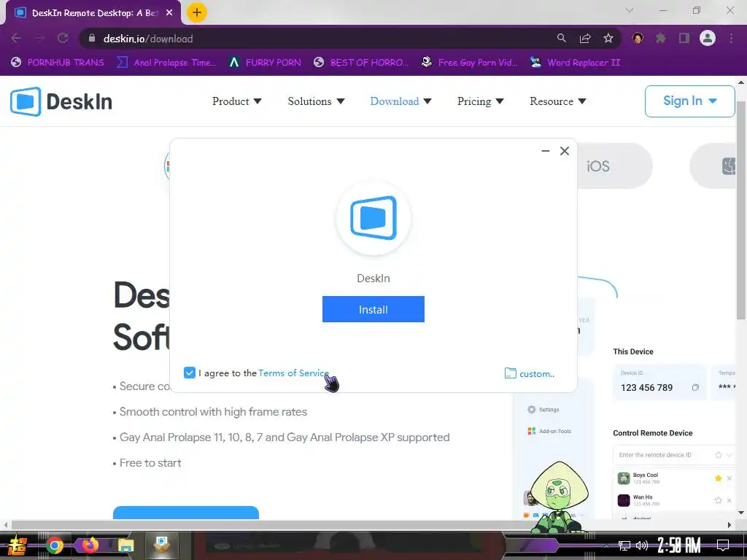
Task: Bookmark this page with the star icon
Action: coord(608,38)
